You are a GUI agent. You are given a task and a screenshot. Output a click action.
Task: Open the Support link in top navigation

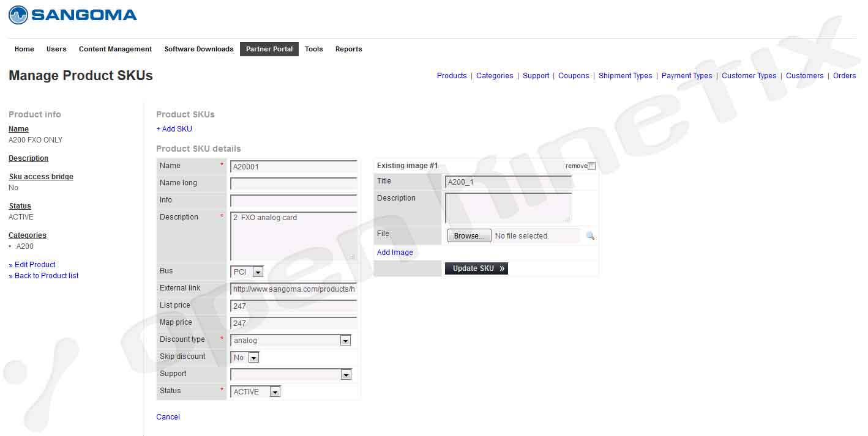(x=536, y=76)
